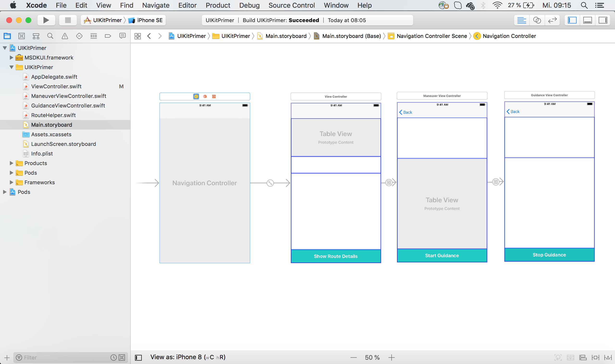Open Resolve Auto Layout Issues menu
Screen dimensions: 615x364
pyautogui.click(x=608, y=358)
